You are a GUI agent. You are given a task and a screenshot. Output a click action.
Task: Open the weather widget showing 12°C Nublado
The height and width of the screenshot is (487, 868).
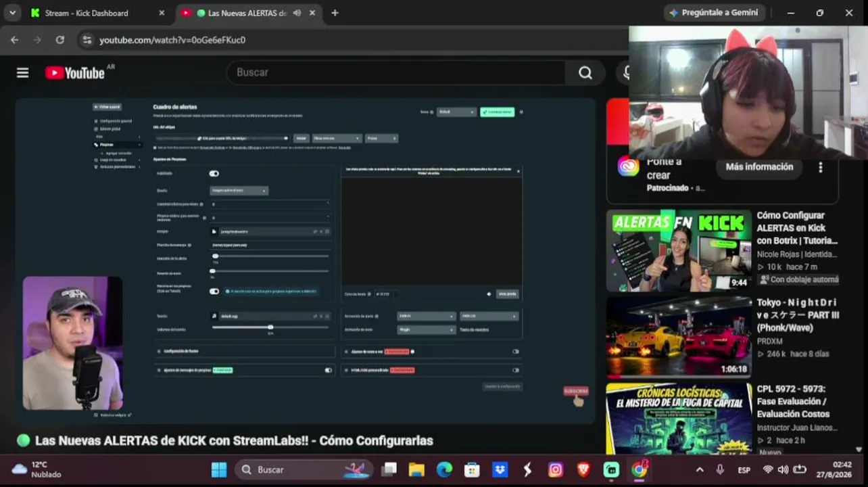click(37, 469)
